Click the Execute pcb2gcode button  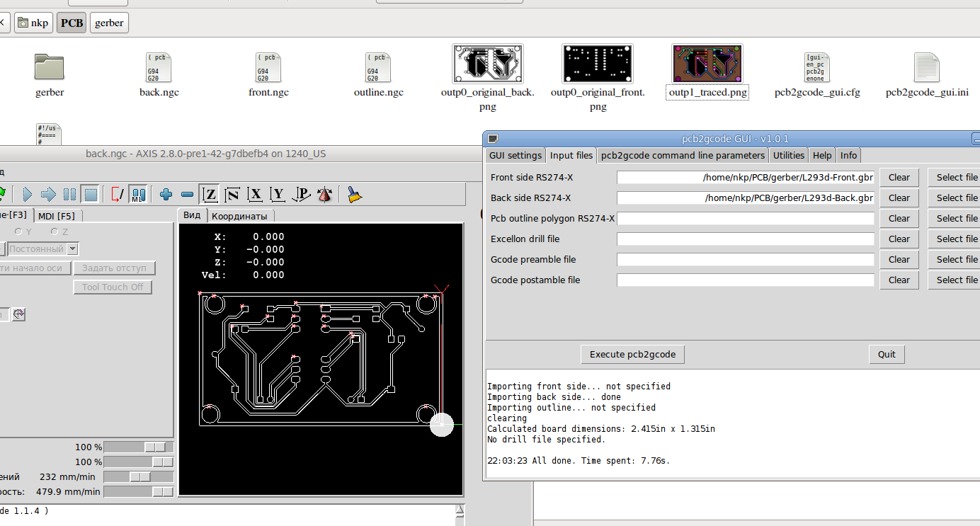pos(632,354)
